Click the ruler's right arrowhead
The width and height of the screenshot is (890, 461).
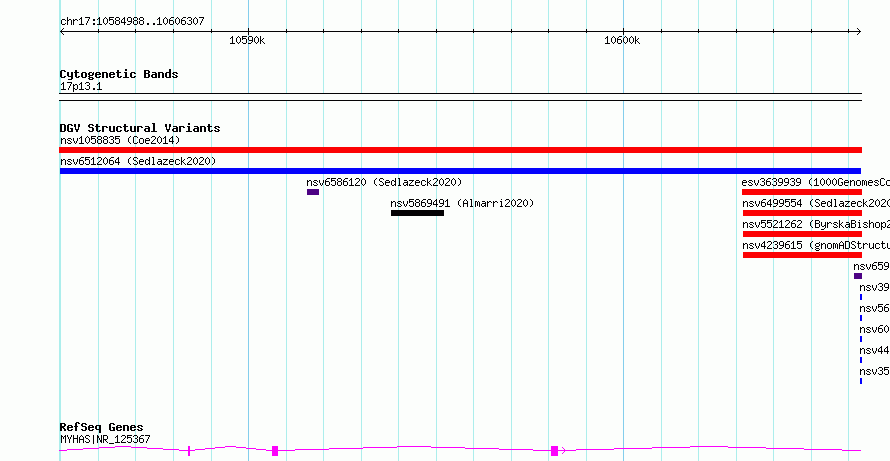pos(858,31)
